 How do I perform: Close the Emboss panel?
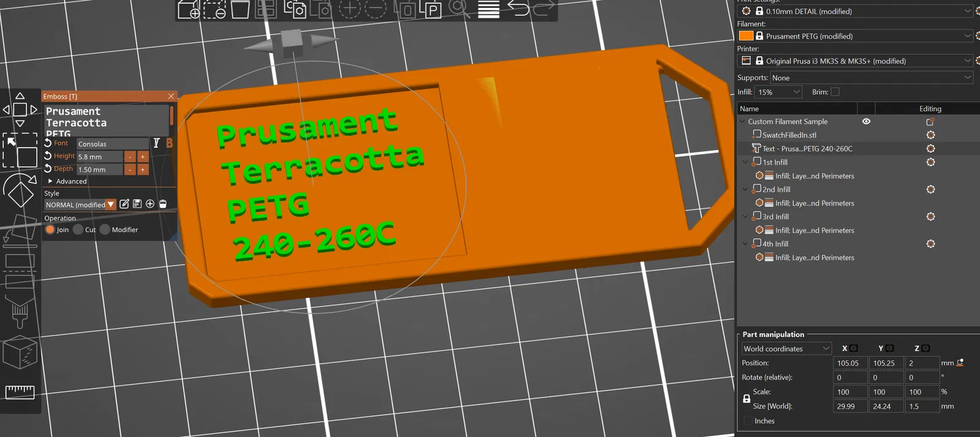(171, 96)
